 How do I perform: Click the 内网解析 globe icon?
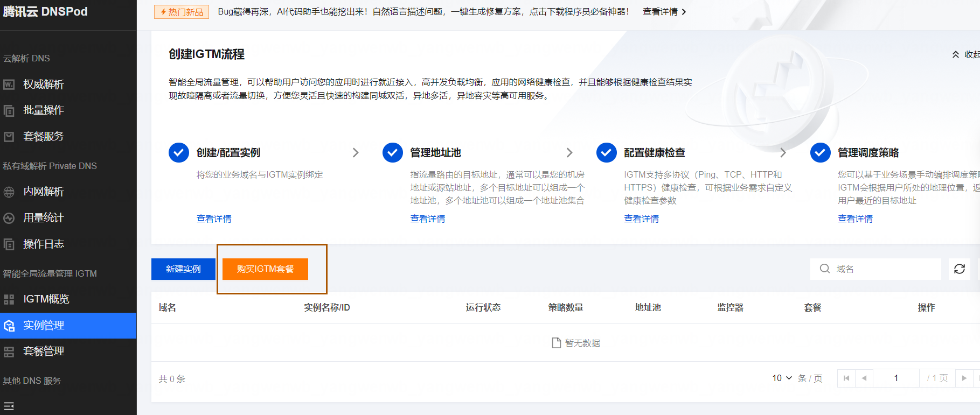[x=9, y=192]
